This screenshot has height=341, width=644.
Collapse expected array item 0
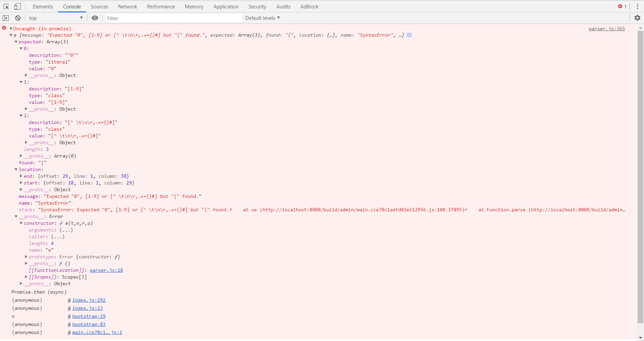[x=21, y=48]
